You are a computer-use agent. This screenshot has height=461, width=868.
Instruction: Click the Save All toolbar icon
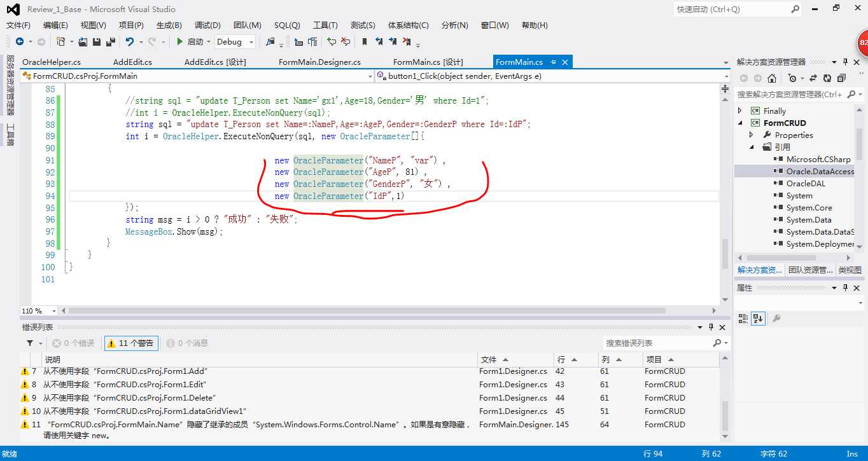pyautogui.click(x=110, y=41)
